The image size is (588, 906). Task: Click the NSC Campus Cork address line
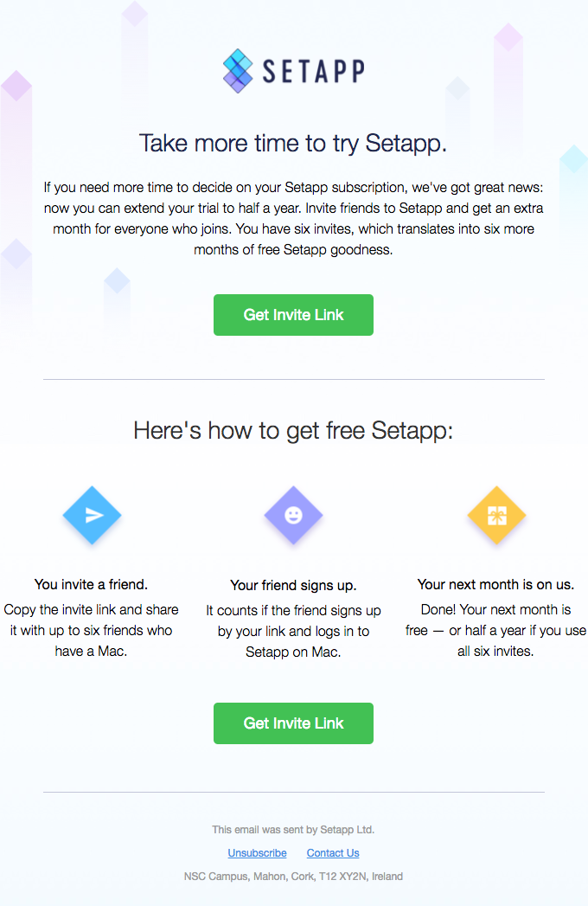[x=293, y=877]
